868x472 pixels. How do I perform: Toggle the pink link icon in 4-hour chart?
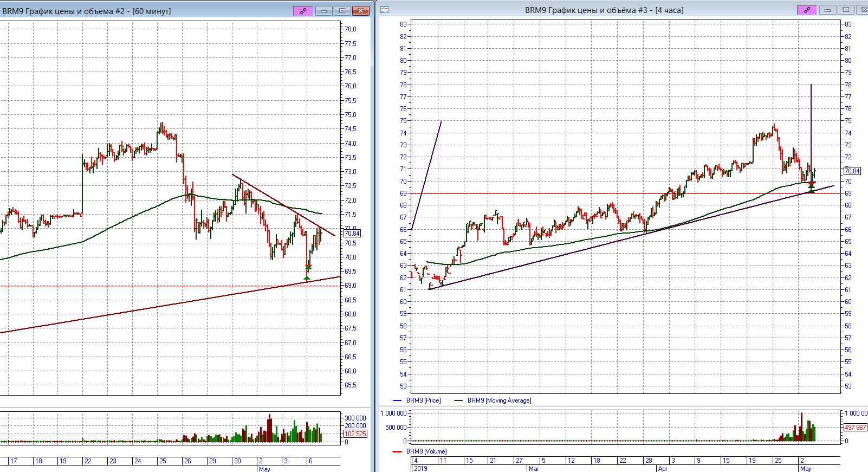pyautogui.click(x=806, y=10)
